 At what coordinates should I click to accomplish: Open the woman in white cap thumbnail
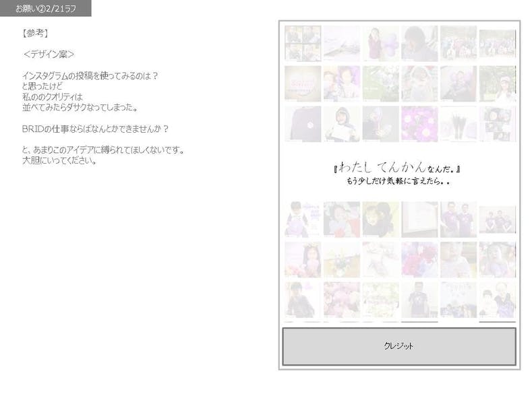click(497, 84)
